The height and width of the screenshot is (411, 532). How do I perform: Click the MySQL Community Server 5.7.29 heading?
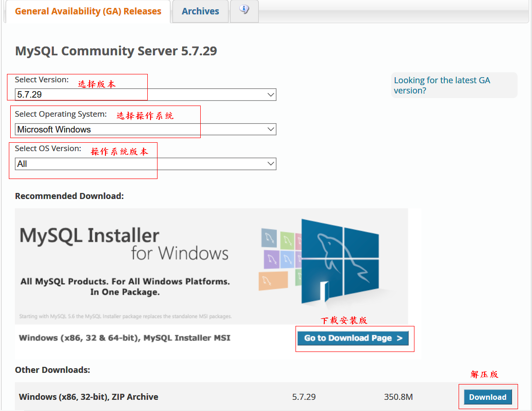pyautogui.click(x=116, y=51)
